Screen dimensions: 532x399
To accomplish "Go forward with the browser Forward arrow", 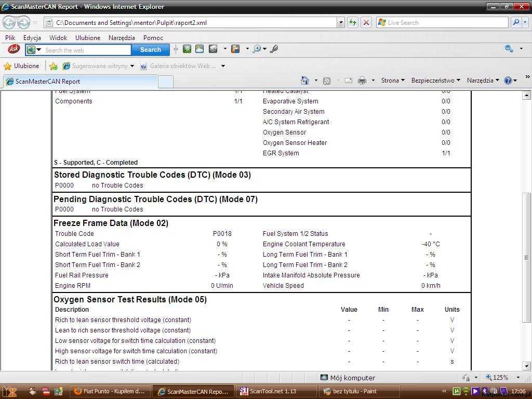I will (x=23, y=23).
